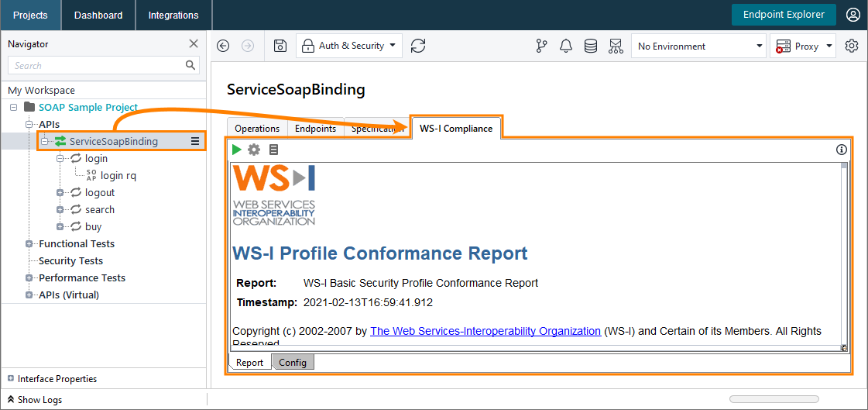The width and height of the screenshot is (868, 410).
Task: Click the SOAP Sample Project folder icon
Action: (x=29, y=107)
